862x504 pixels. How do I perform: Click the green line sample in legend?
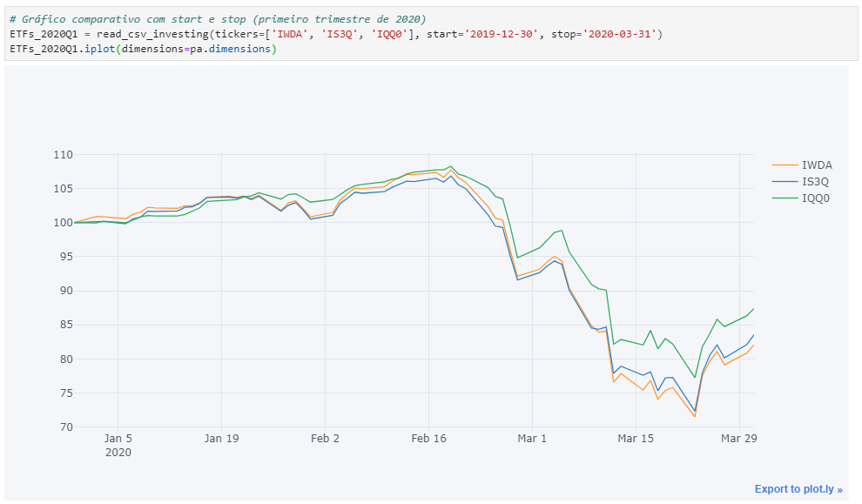(785, 198)
